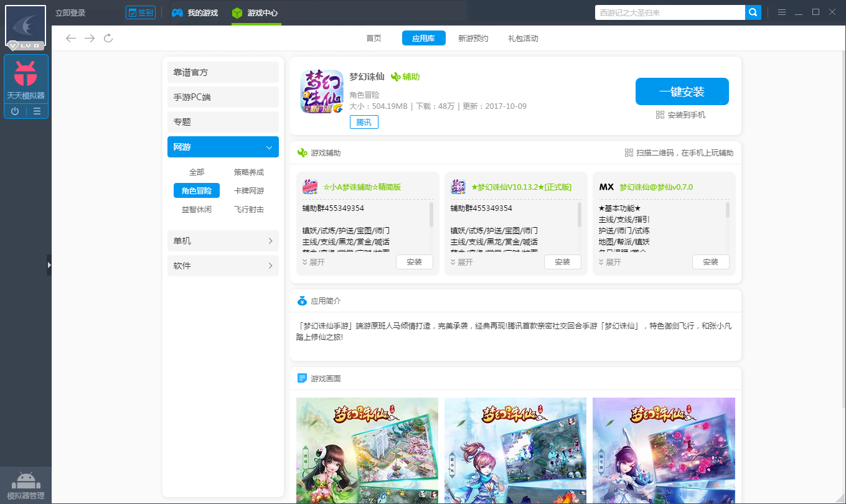Open ★梦幻诛仙V10.13.2★[正式版] title
846x504 pixels.
[x=522, y=187]
